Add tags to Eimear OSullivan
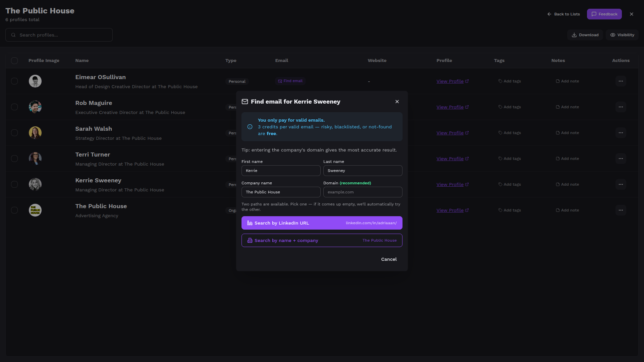Viewport: 644px width, 362px height. [509, 81]
